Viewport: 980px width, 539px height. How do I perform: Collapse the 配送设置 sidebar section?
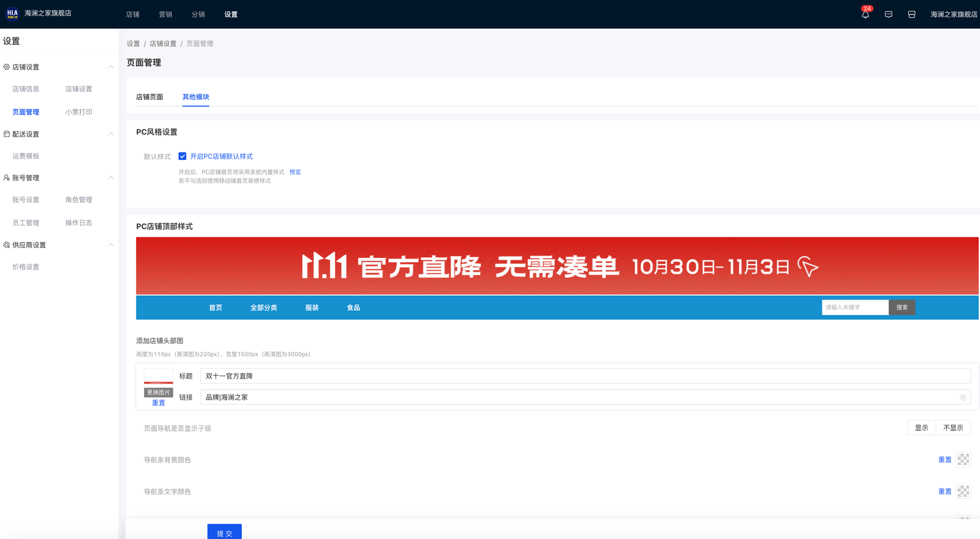click(x=111, y=134)
